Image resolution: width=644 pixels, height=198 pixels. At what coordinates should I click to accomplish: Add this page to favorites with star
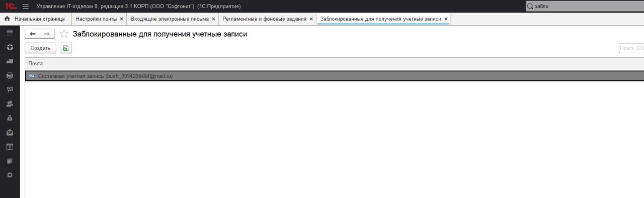[x=64, y=34]
